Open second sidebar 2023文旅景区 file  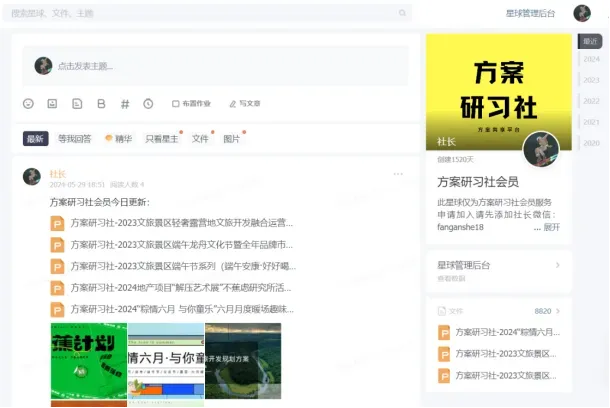pos(506,375)
